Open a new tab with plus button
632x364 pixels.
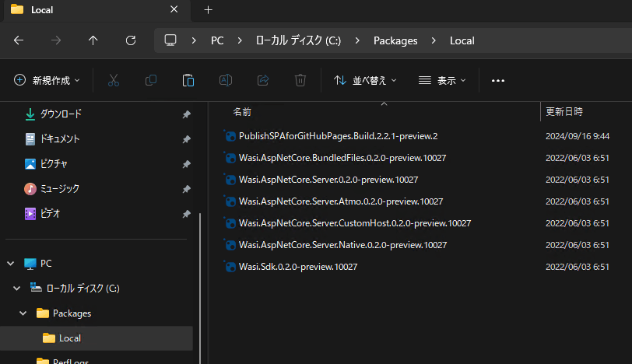(x=208, y=9)
